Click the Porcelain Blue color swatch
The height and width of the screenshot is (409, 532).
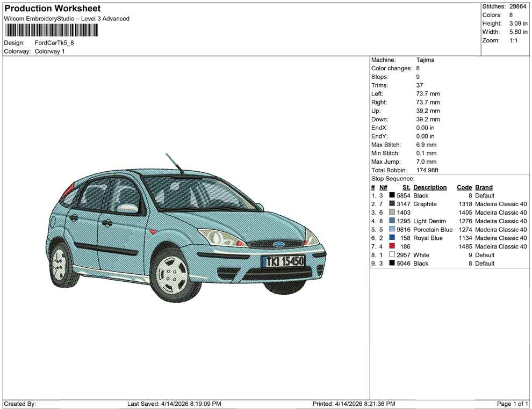pos(392,229)
